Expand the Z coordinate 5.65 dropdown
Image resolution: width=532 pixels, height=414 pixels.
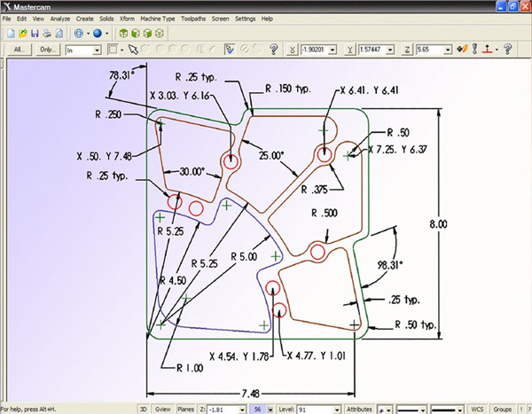click(449, 50)
